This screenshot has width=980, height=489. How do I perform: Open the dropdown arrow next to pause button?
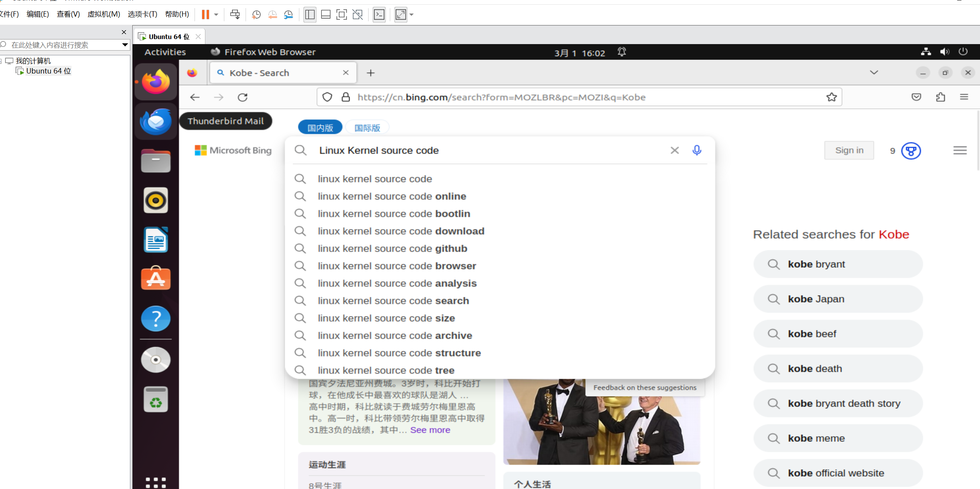tap(216, 15)
